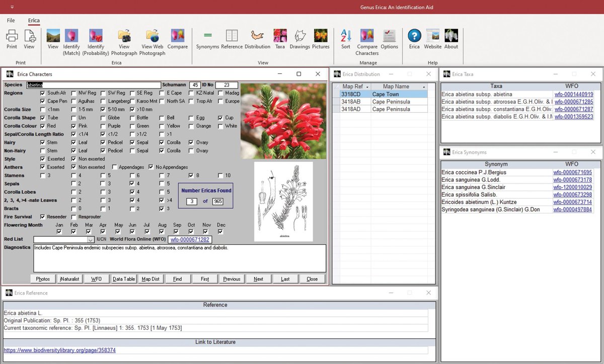Screen dimensions: 604x364
Task: Toggle the Cape Pen region checkbox
Action: point(42,101)
